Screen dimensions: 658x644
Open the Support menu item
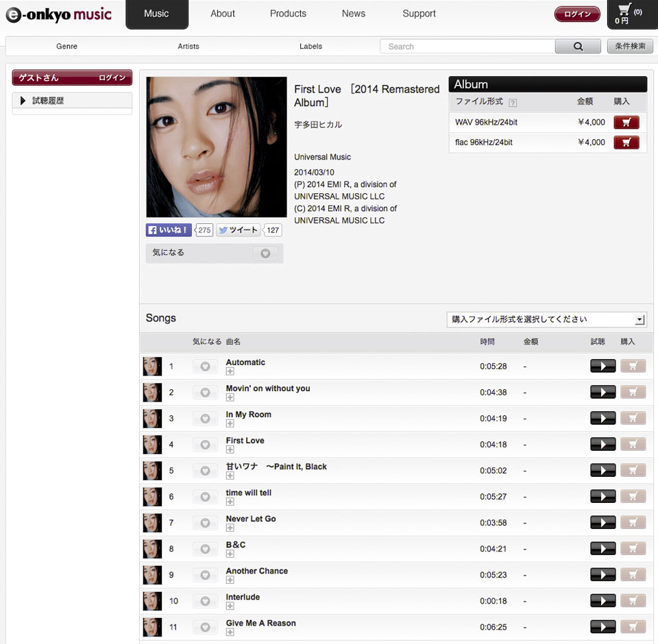click(x=419, y=14)
